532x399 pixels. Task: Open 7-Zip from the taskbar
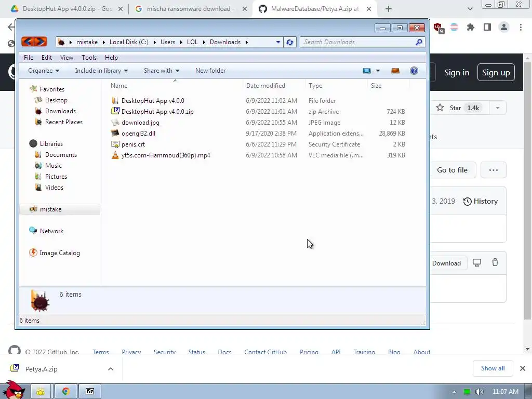[x=90, y=392]
